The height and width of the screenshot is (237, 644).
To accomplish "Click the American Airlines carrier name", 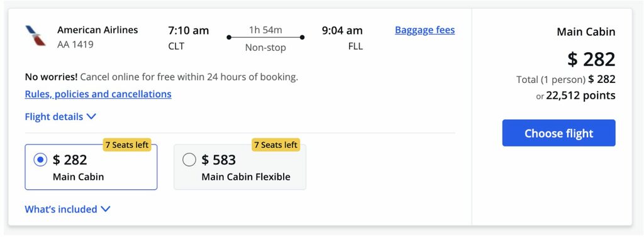I will pyautogui.click(x=97, y=30).
